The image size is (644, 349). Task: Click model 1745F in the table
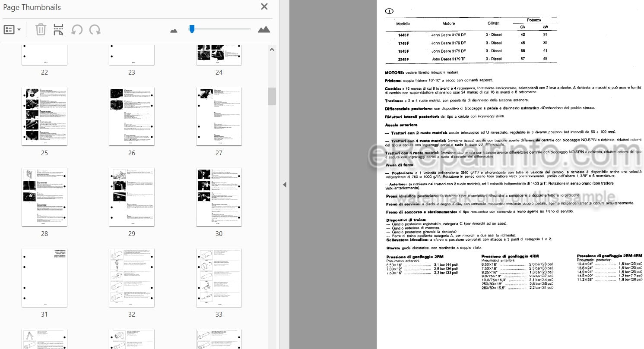click(x=403, y=43)
